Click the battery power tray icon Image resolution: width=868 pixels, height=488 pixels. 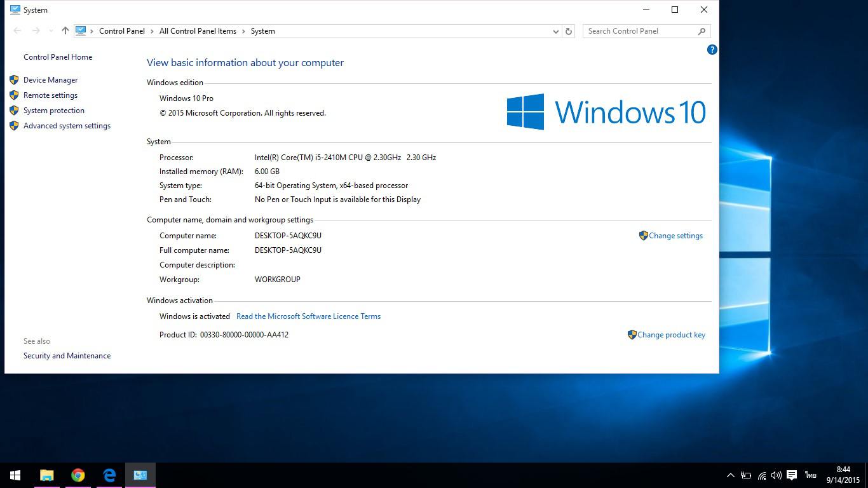[x=746, y=475]
